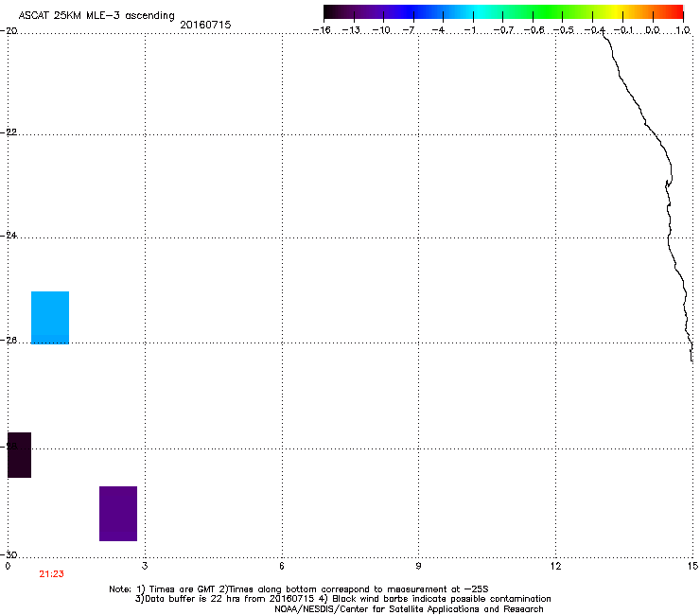Click the longitude label 6
The width and height of the screenshot is (700, 615).
coord(282,566)
